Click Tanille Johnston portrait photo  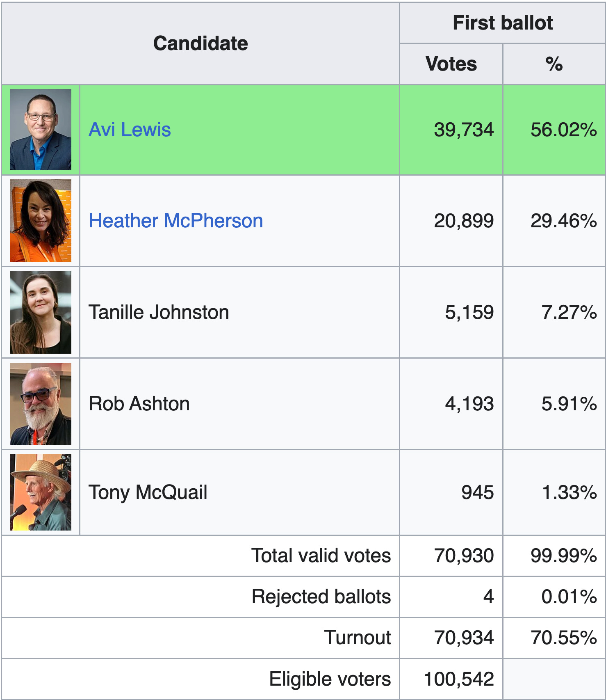click(41, 312)
